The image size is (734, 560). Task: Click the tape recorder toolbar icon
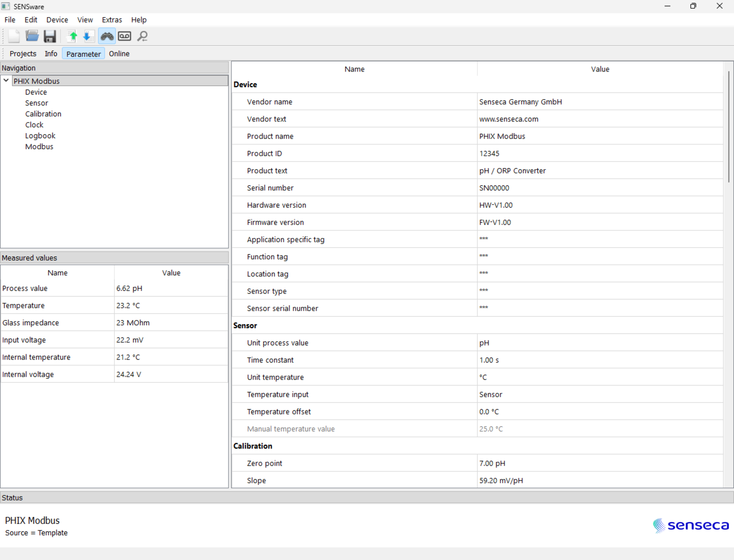tap(125, 36)
